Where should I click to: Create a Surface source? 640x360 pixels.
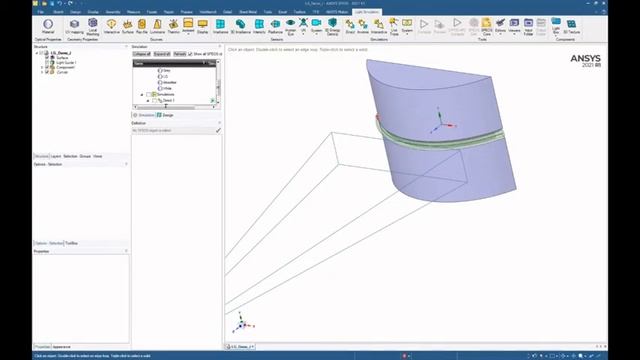coord(127,27)
